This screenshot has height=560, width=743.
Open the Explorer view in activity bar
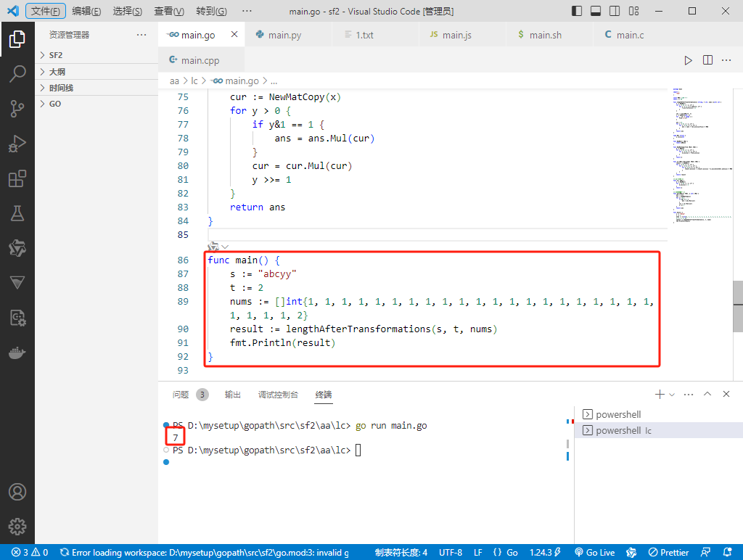tap(17, 39)
